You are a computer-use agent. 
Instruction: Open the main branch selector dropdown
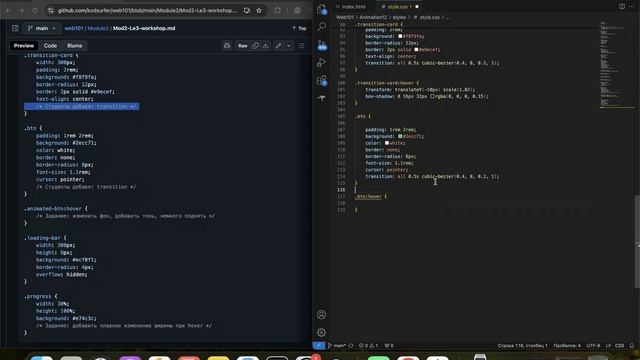pyautogui.click(x=42, y=28)
